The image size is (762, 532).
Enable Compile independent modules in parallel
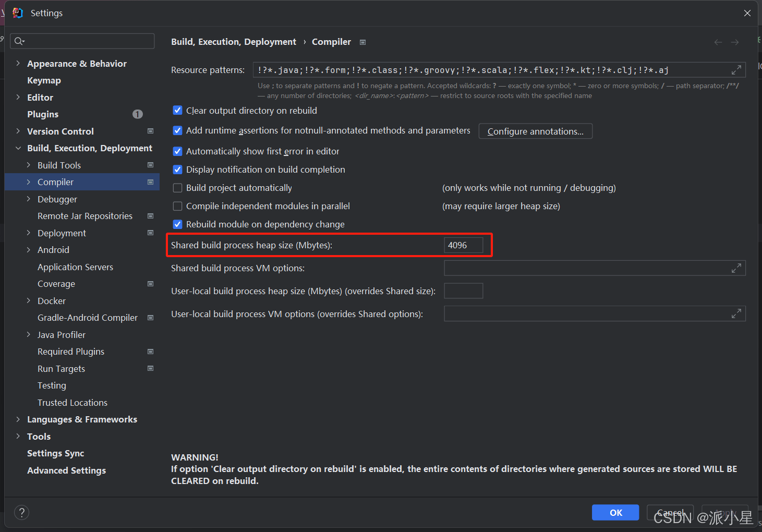coord(177,206)
